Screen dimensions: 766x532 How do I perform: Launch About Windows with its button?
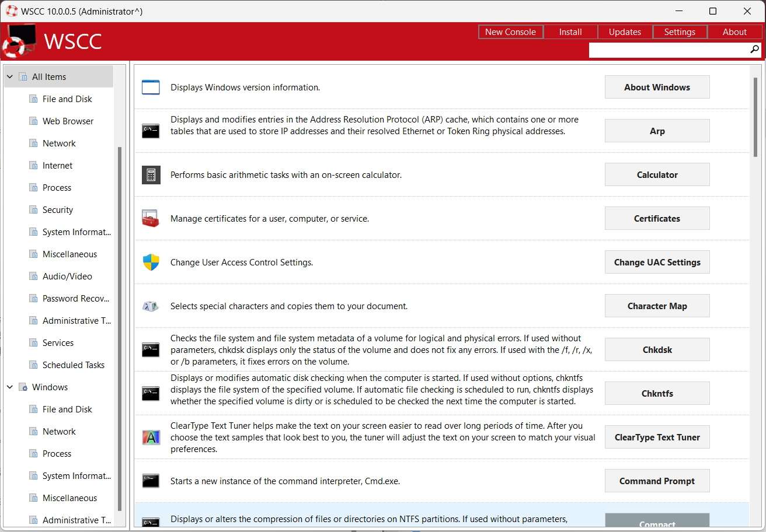point(657,87)
